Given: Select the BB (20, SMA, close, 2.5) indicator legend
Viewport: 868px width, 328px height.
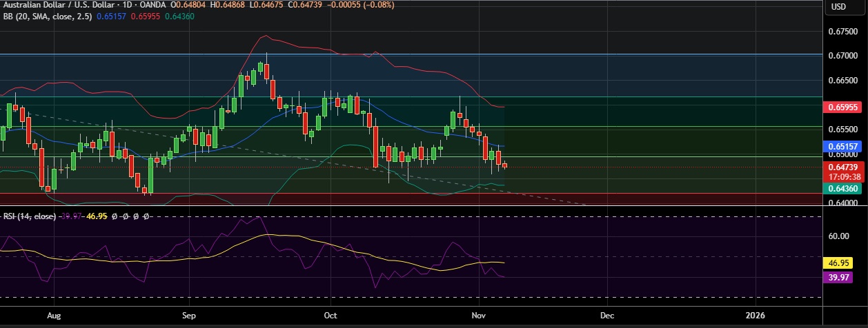Looking at the screenshot, I should (46, 16).
